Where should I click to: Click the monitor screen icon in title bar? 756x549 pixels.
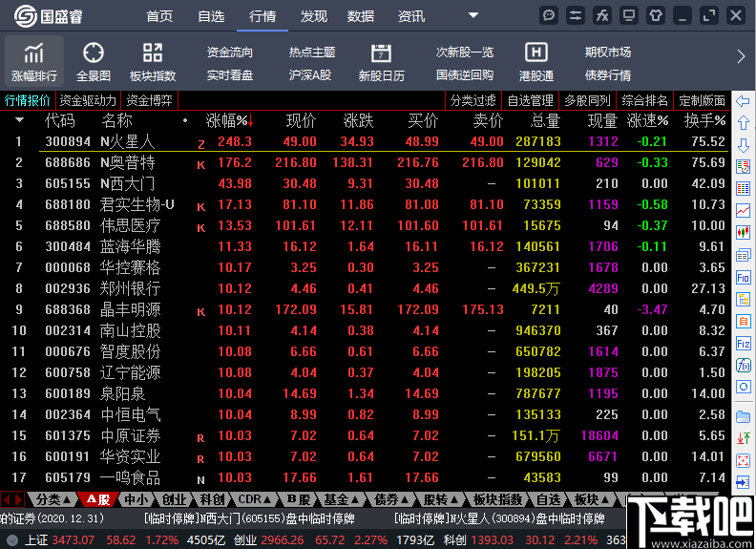tap(629, 16)
